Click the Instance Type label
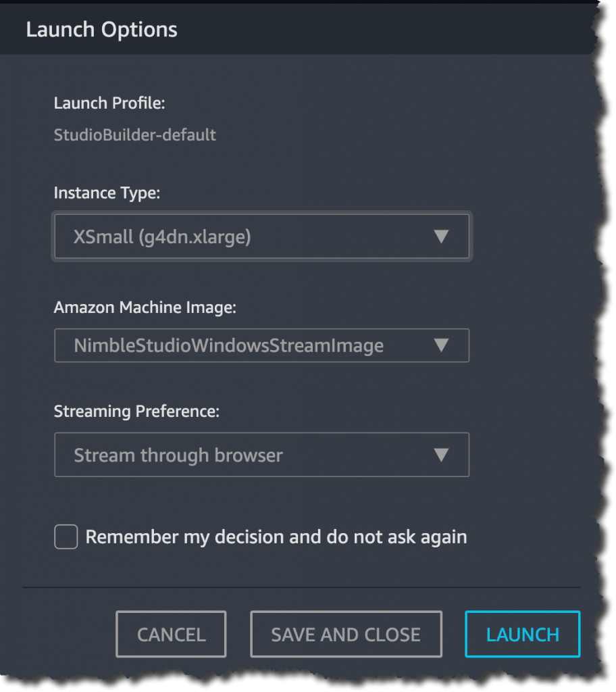The width and height of the screenshot is (616, 692). (107, 193)
